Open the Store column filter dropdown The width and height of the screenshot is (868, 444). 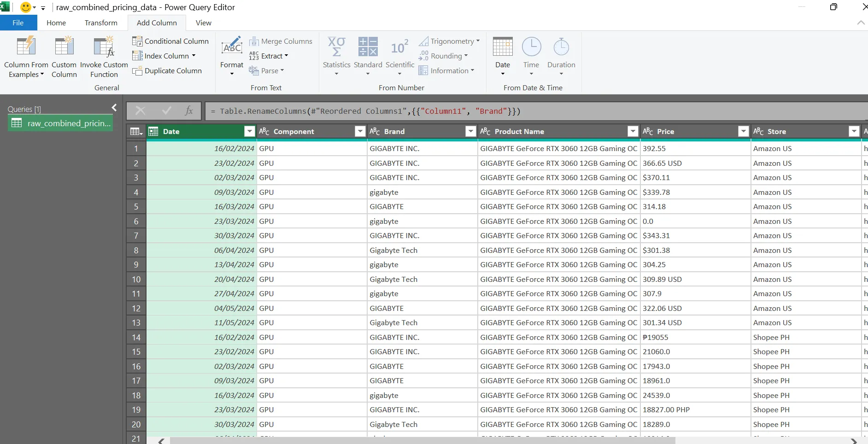click(854, 131)
